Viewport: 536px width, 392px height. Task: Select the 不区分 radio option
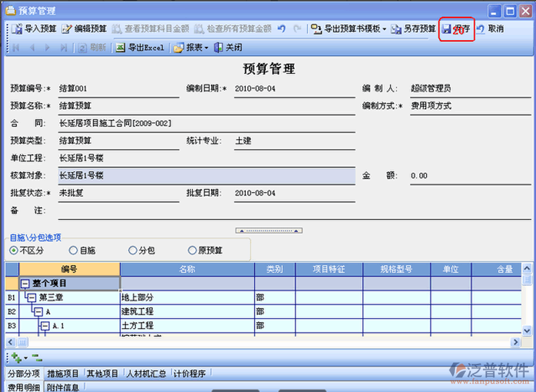pos(14,251)
